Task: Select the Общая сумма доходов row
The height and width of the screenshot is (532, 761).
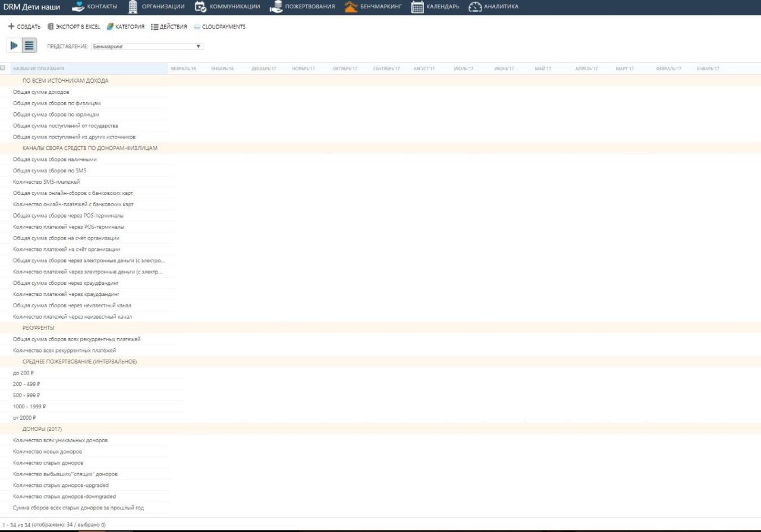Action: click(41, 92)
